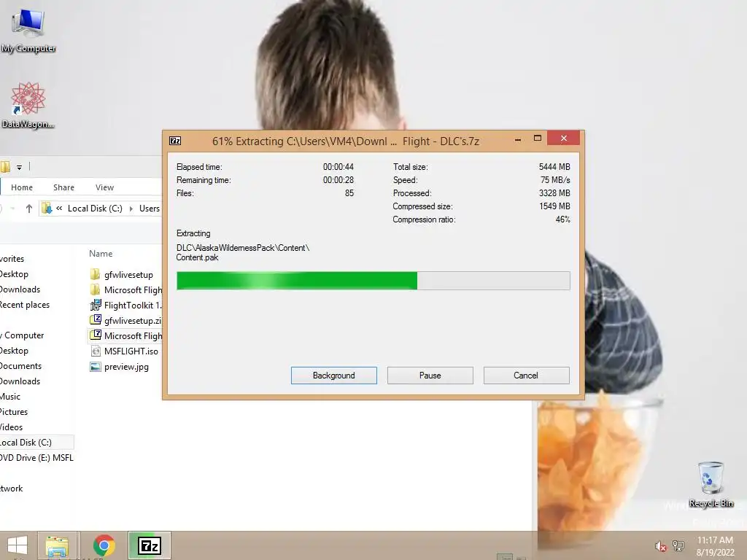Select the Microsoft Flight 7z archive row
The height and width of the screenshot is (560, 747).
pyautogui.click(x=125, y=335)
